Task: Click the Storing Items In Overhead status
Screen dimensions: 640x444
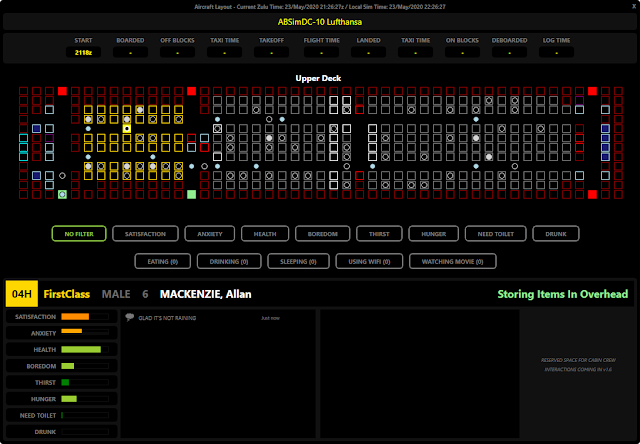Action: 562,294
